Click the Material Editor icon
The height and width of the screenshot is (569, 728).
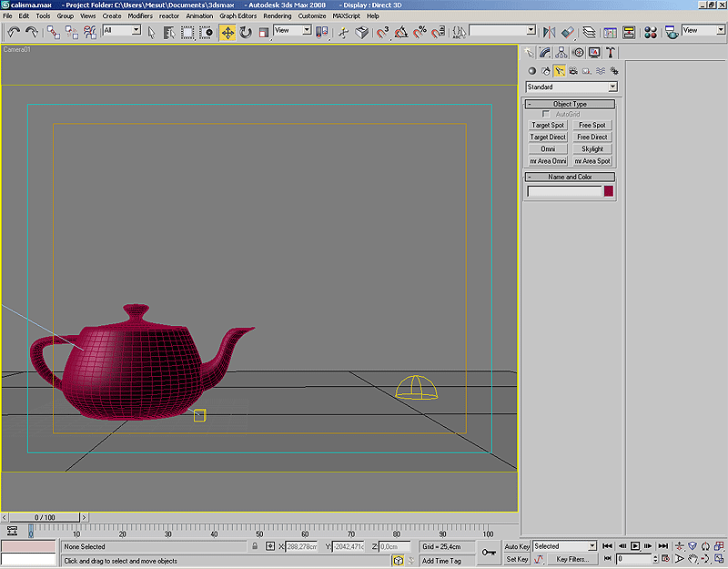(x=650, y=32)
